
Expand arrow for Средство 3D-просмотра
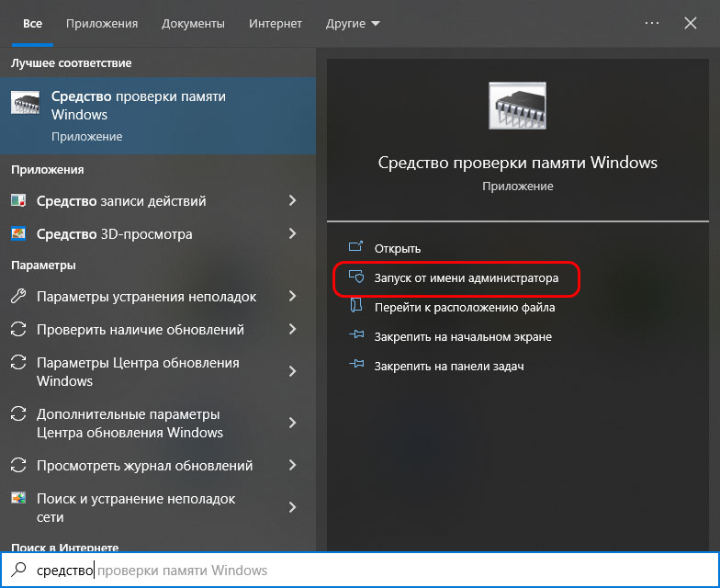coord(292,233)
